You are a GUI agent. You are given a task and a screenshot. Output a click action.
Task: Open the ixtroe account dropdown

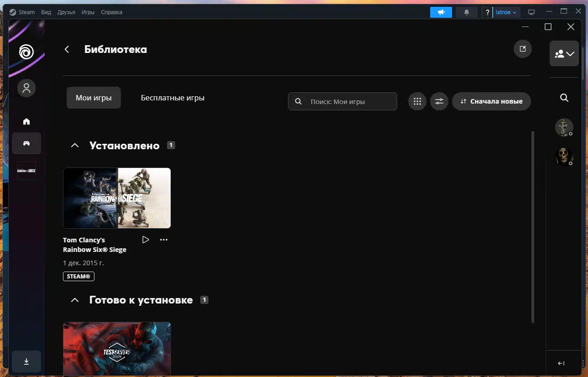[506, 12]
